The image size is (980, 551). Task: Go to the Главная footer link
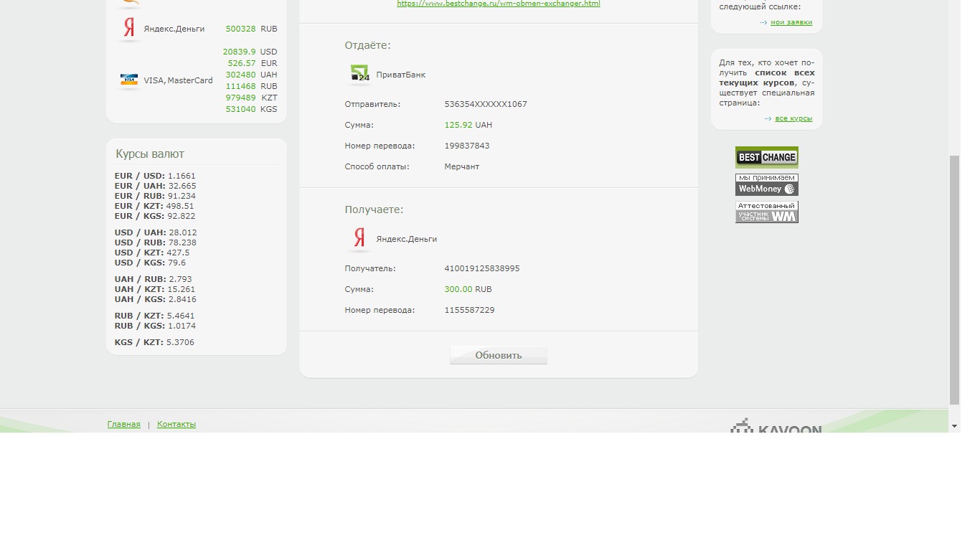123,424
